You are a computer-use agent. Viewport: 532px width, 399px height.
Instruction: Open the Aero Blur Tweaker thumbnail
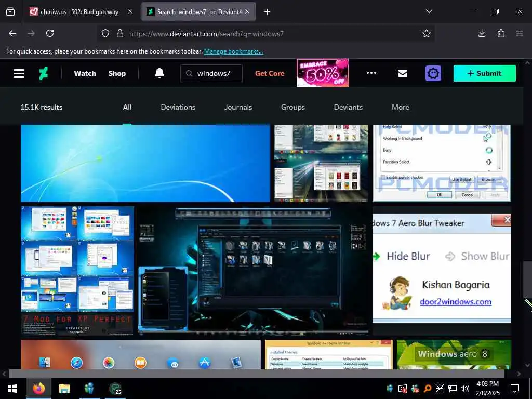442,271
